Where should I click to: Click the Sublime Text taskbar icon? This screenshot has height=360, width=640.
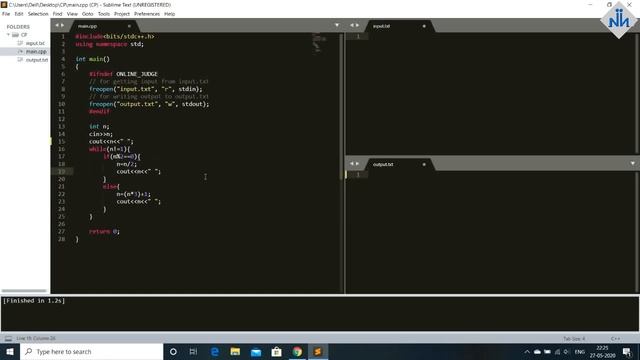[318, 351]
